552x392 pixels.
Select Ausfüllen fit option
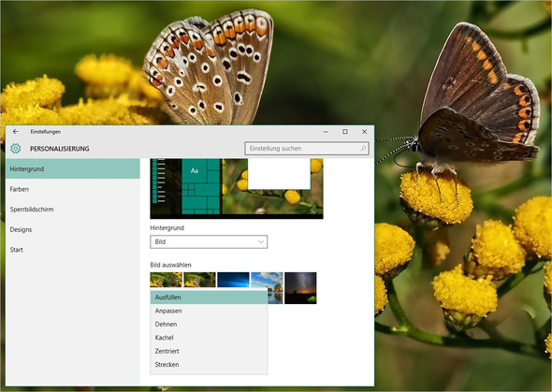click(209, 298)
